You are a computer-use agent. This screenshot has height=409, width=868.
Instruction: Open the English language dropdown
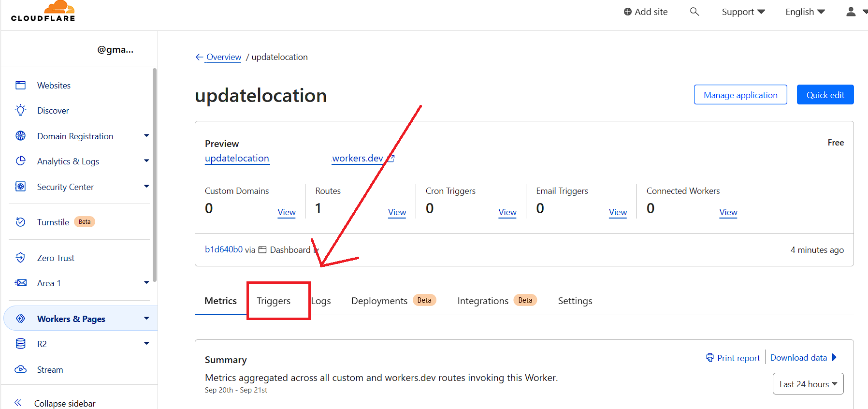[x=805, y=12]
